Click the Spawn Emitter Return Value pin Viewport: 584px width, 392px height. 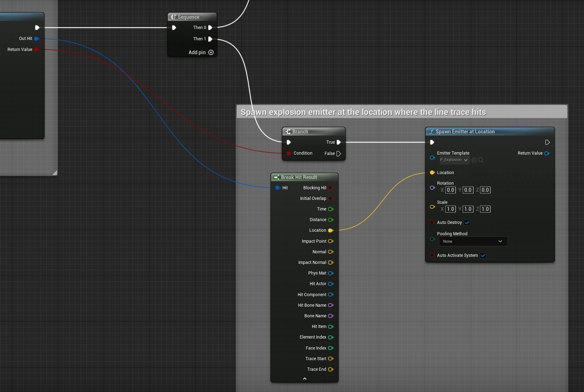pos(547,153)
